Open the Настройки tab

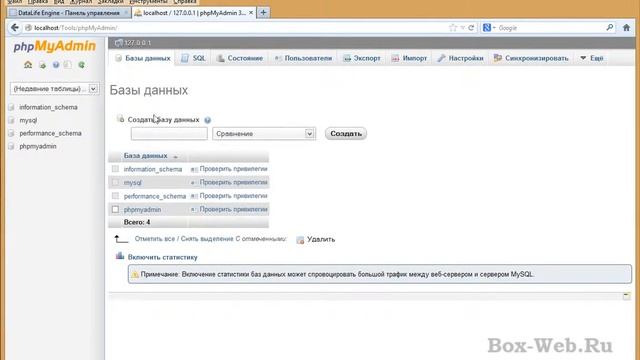pos(460,58)
